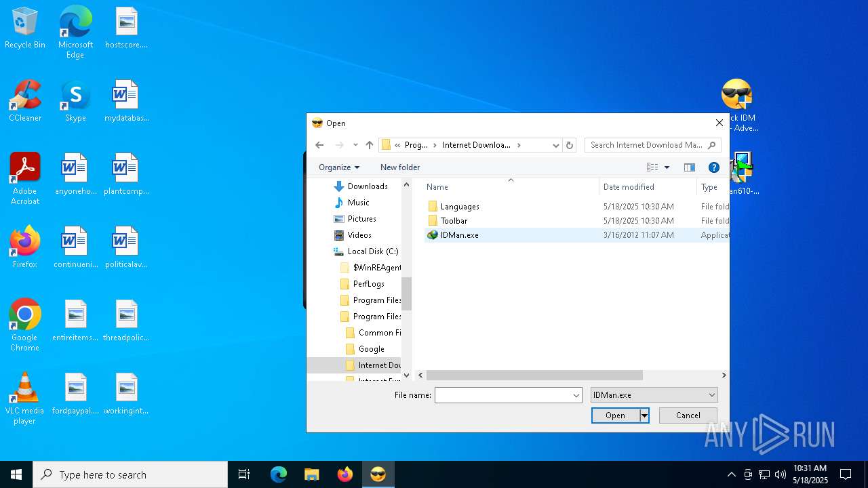Sort files by the Type column
Viewport: 868px width, 488px height.
click(x=713, y=187)
